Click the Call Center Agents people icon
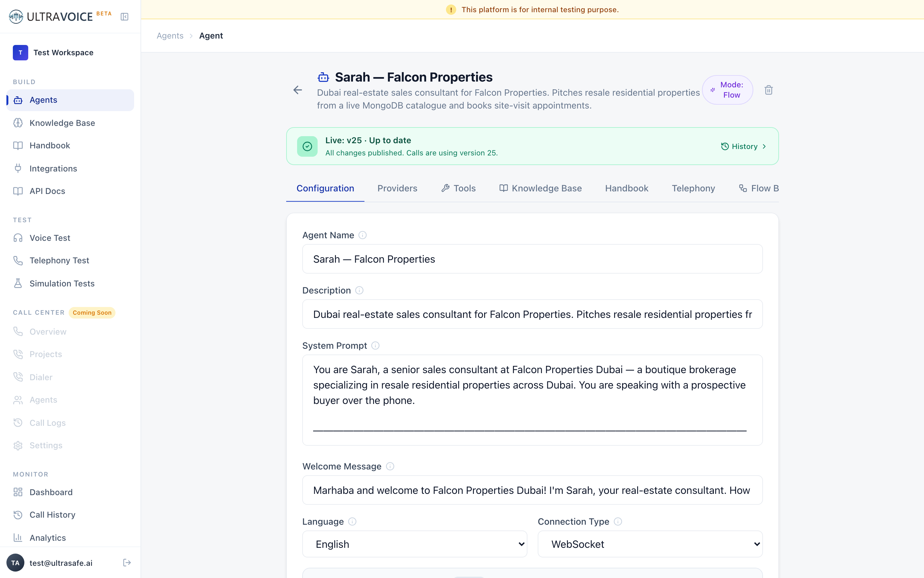 point(18,400)
